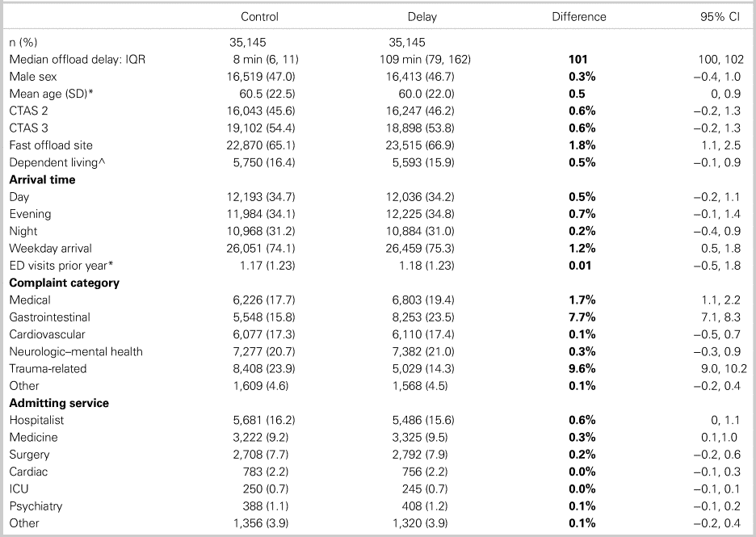This screenshot has height=537, width=756.
Task: Click the bold 9.6% difference value
Action: pos(582,368)
